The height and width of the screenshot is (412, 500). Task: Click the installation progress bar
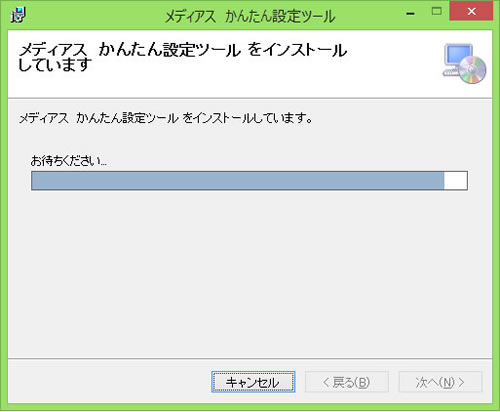point(249,181)
